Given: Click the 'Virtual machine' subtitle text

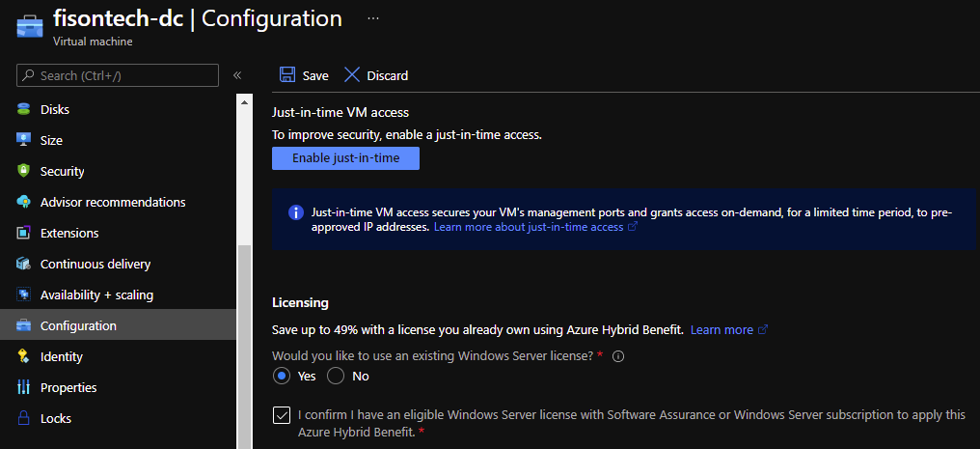Looking at the screenshot, I should click(x=93, y=42).
